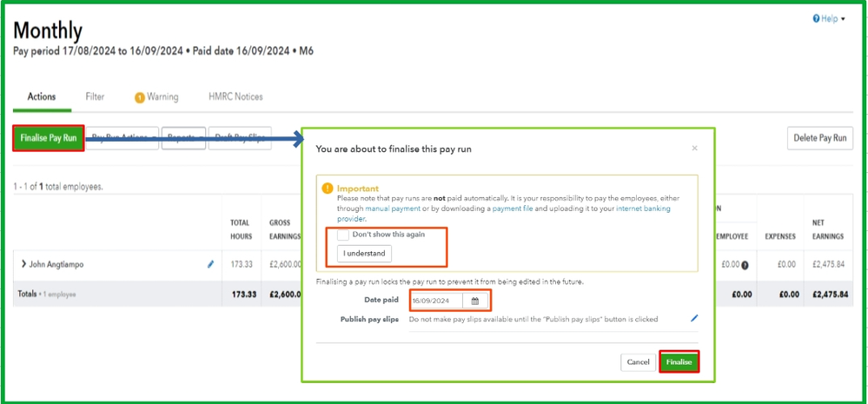Click the Date paid input field

click(x=439, y=301)
